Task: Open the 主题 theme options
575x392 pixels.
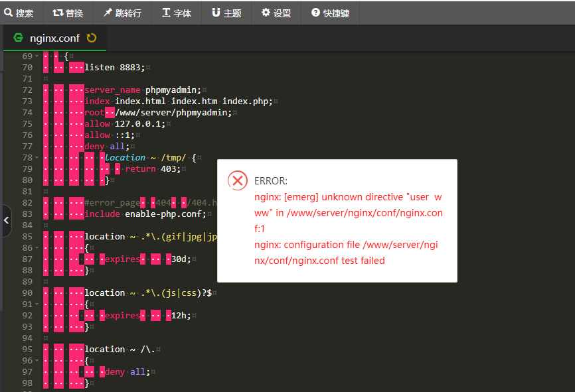Action: [x=226, y=13]
